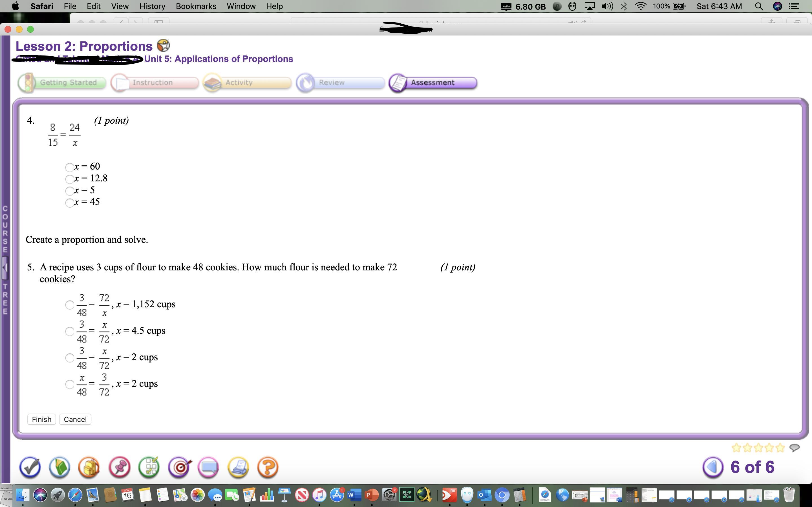The height and width of the screenshot is (507, 812).
Task: Select the answer x = 12.8
Action: pyautogui.click(x=69, y=179)
